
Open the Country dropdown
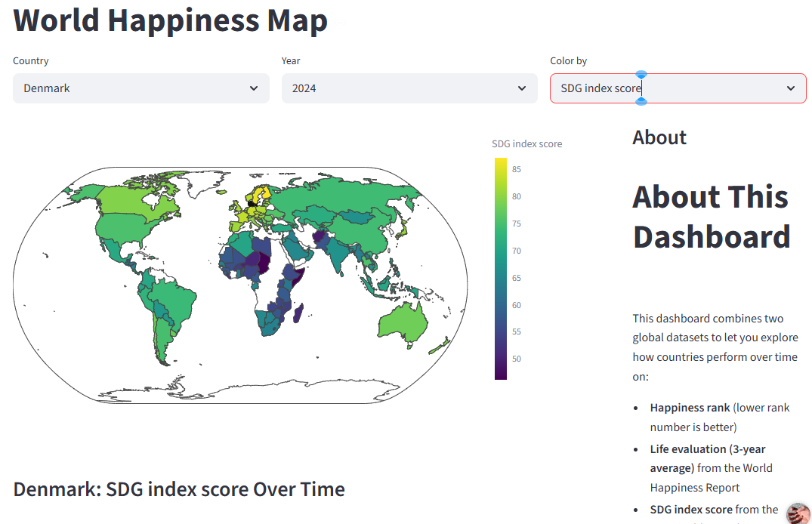coord(140,88)
